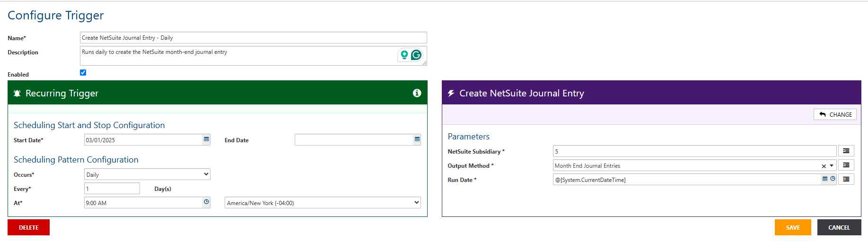
Task: Open the America/New York time zone dropdown
Action: click(x=323, y=203)
